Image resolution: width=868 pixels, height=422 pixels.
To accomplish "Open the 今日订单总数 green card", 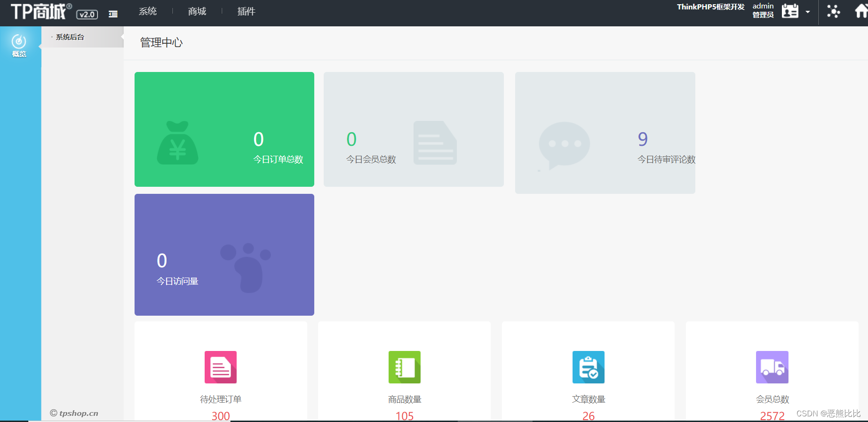I will 224,129.
